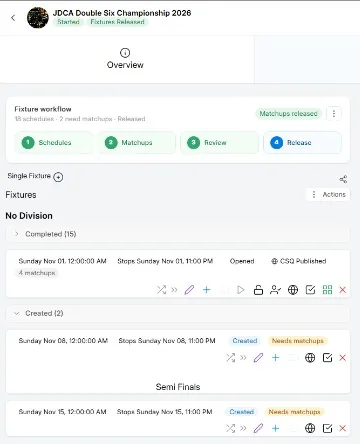Viewport: 360px width, 444px height.
Task: Expand the Completed (15) group
Action: click(x=178, y=234)
